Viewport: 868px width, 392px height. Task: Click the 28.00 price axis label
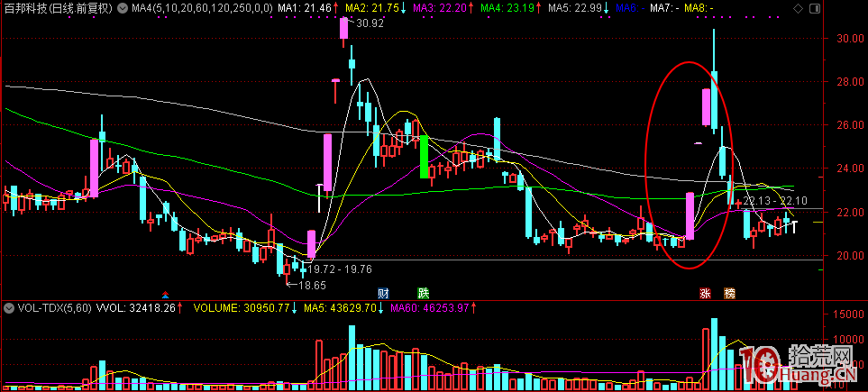852,82
